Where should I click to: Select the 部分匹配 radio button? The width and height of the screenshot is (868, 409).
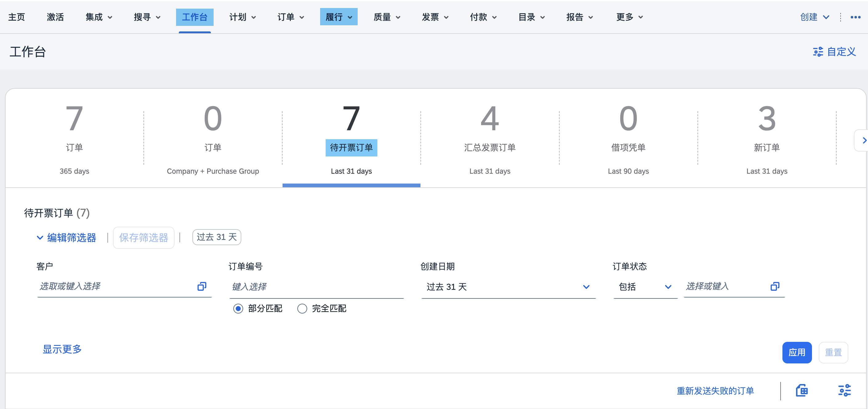238,309
